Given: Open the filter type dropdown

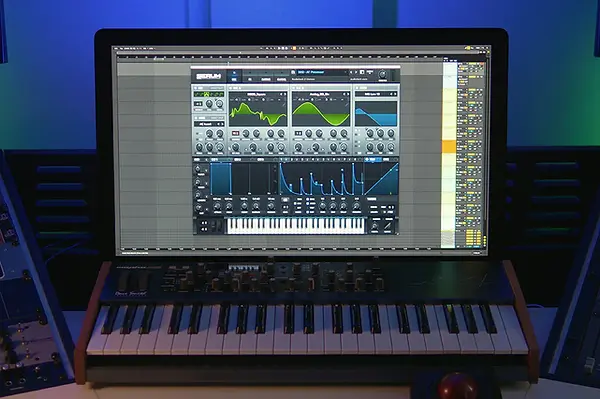Looking at the screenshot, I should click(x=373, y=94).
